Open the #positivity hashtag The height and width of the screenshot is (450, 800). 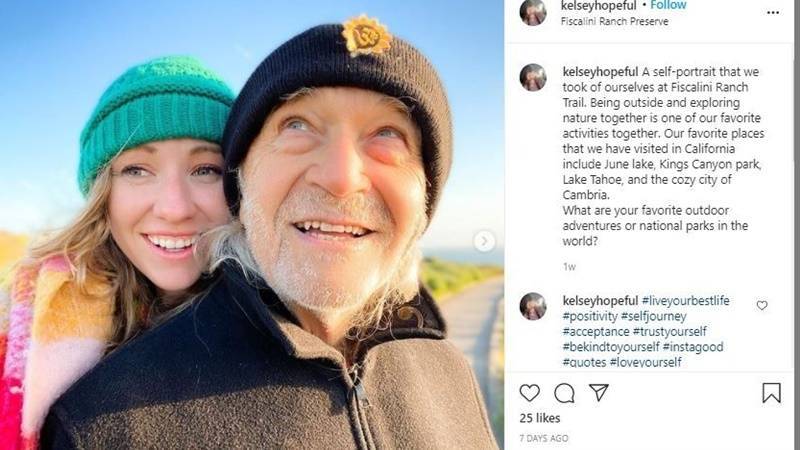coord(591,316)
